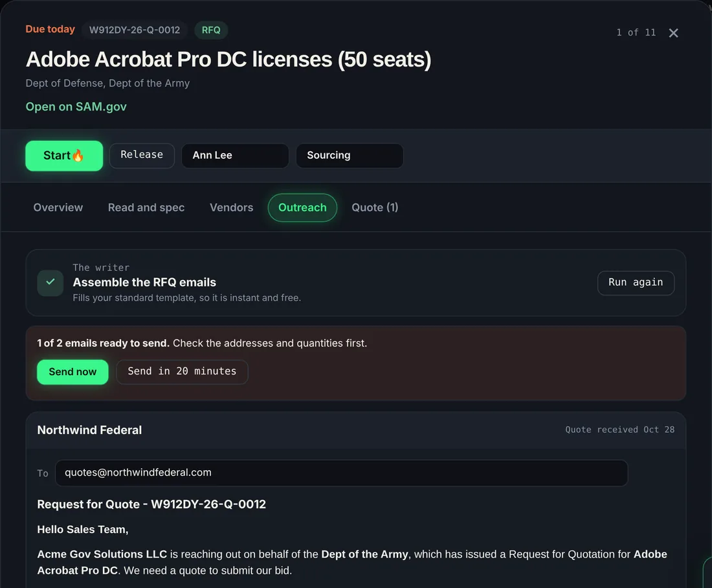
Task: Go to the Quote (1) tab
Action: [375, 208]
